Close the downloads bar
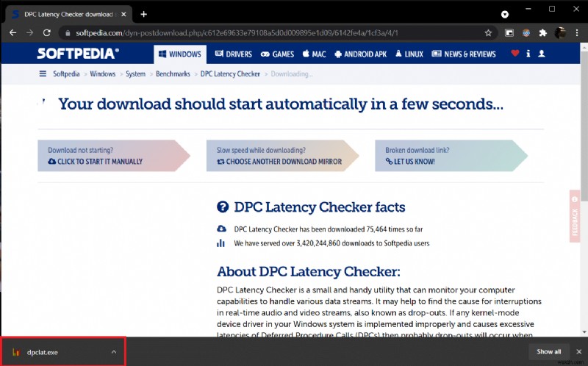 point(578,352)
